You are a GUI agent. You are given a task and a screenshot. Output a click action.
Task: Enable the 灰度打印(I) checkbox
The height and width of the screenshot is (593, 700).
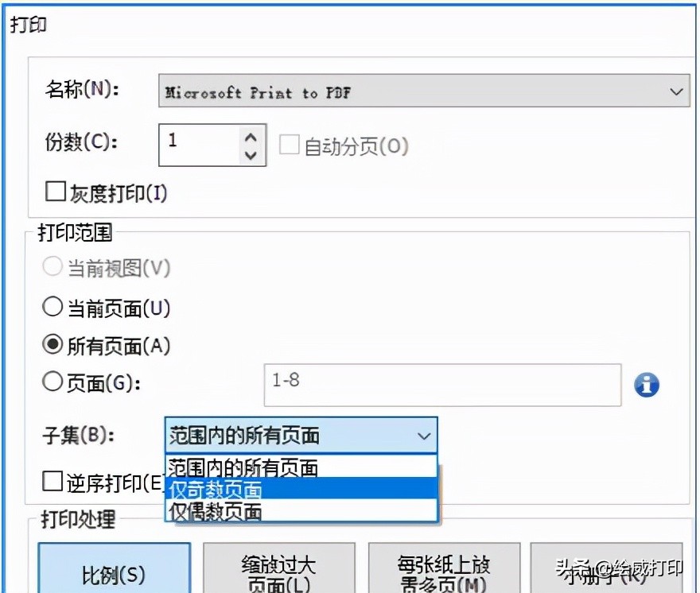pyautogui.click(x=55, y=191)
